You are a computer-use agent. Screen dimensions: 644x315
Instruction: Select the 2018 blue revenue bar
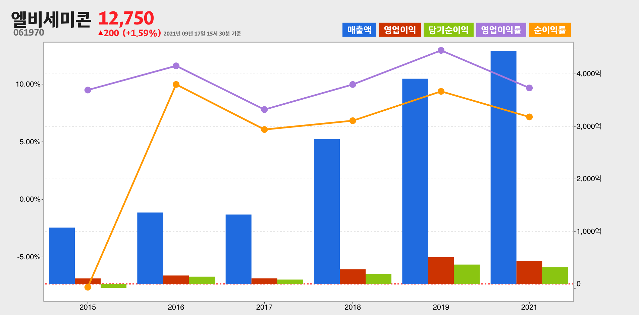(x=327, y=211)
